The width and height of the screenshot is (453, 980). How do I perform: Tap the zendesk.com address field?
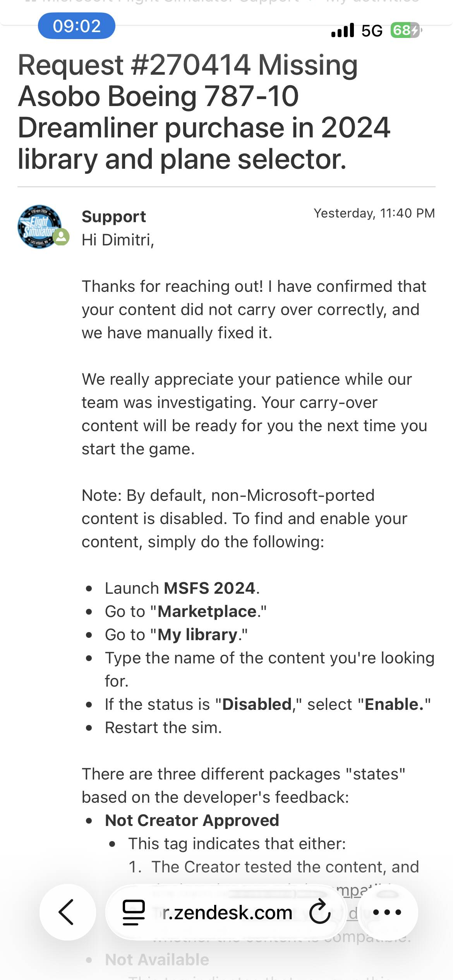(x=227, y=912)
